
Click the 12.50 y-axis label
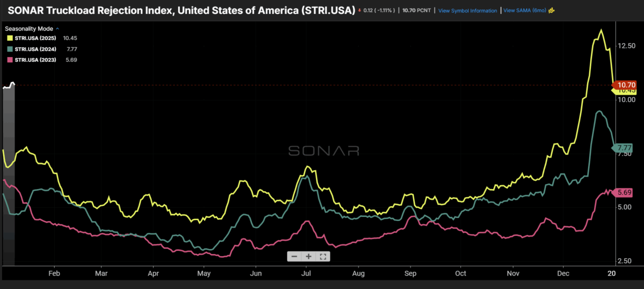627,46
